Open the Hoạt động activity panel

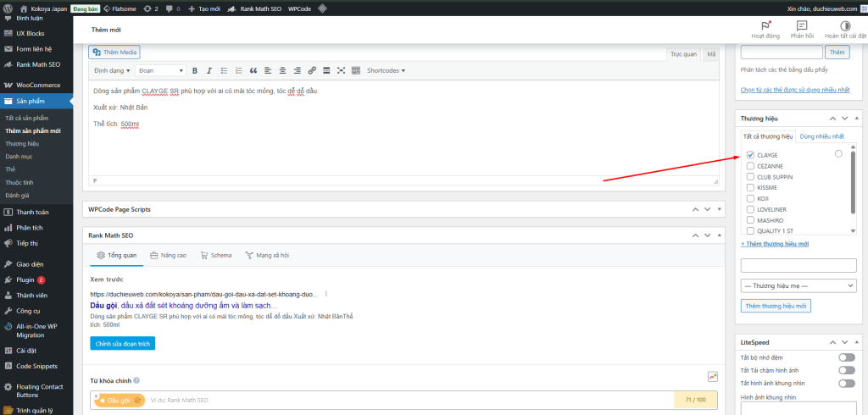coord(765,30)
